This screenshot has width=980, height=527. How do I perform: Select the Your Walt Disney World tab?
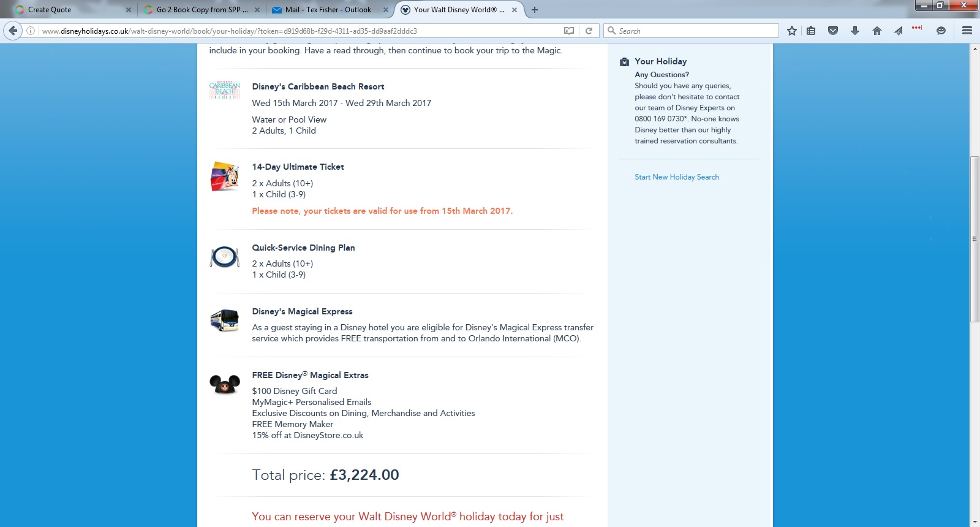tap(458, 10)
